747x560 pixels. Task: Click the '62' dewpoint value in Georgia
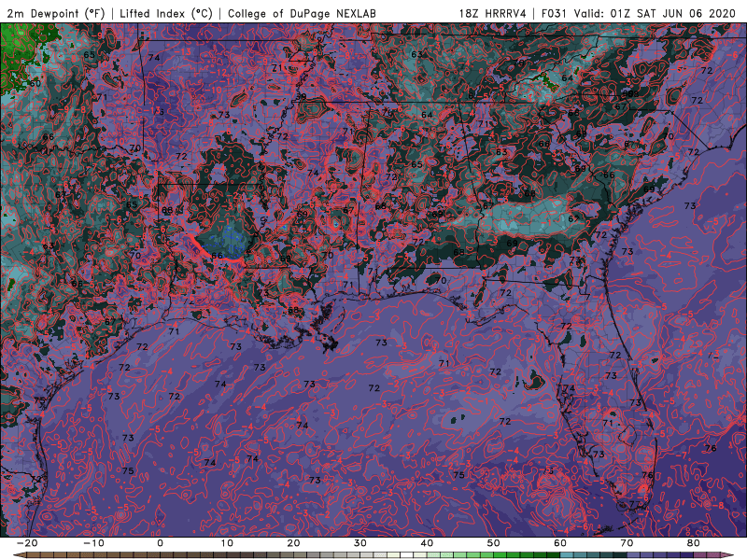click(x=573, y=219)
